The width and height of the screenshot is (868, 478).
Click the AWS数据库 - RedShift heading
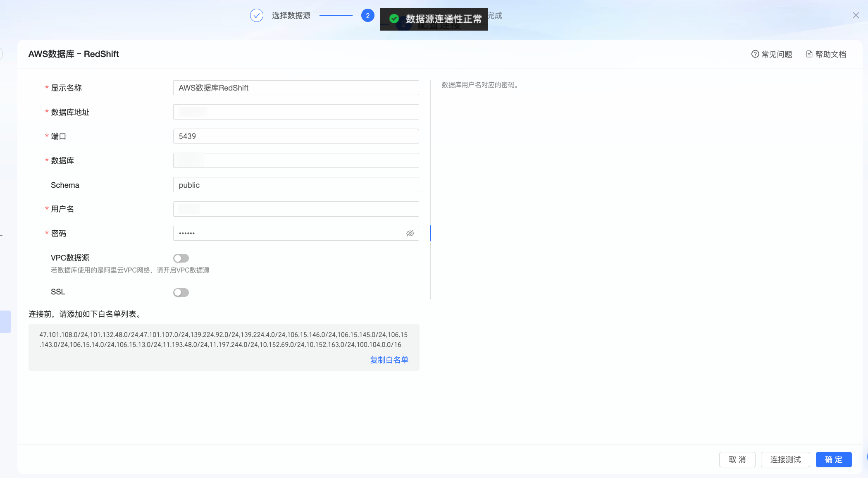pyautogui.click(x=74, y=54)
